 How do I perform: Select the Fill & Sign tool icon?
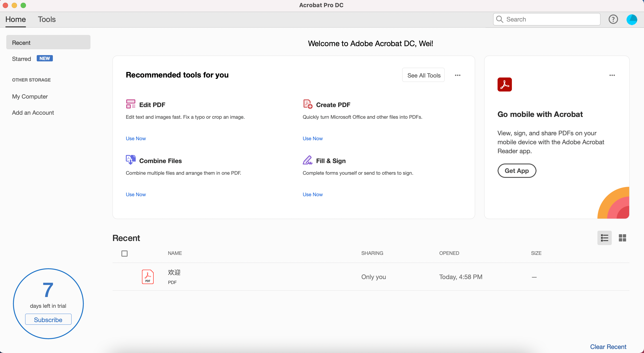point(307,160)
